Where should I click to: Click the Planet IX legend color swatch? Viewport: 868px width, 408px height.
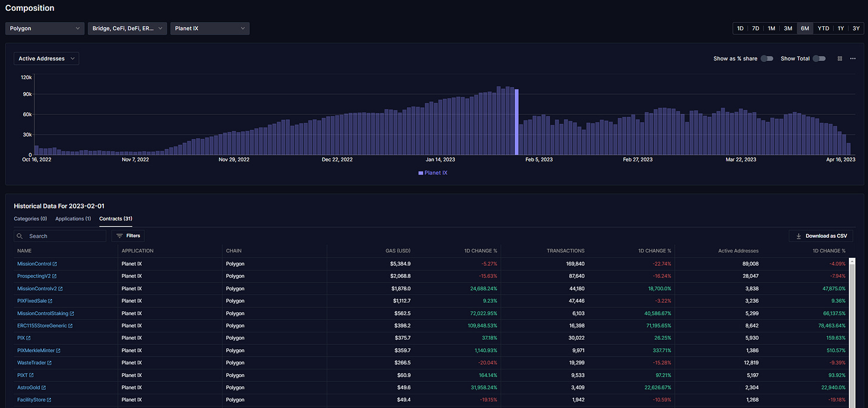(x=421, y=173)
